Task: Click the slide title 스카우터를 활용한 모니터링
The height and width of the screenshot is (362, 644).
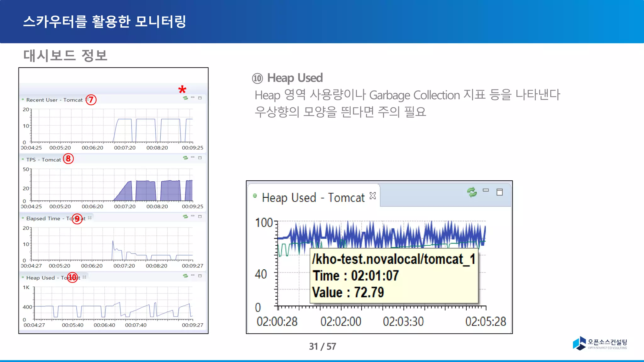Action: [x=105, y=21]
